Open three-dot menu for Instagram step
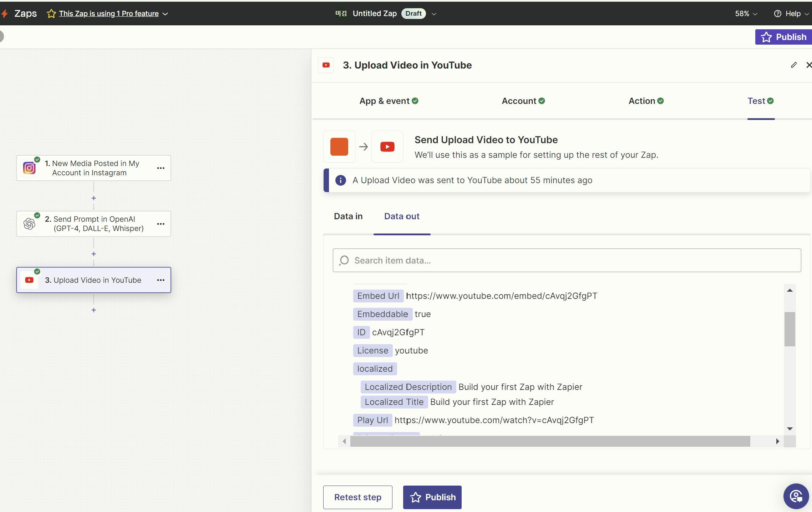Screen dimensions: 812x512 [x=161, y=168]
